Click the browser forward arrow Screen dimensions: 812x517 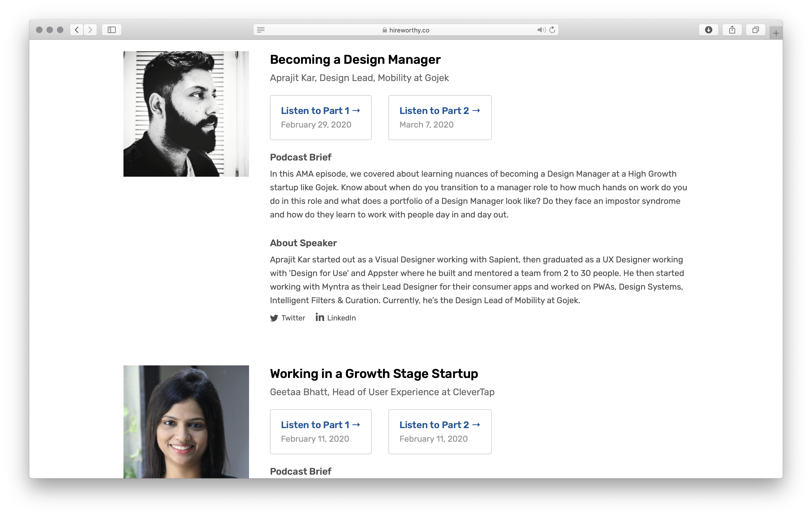pos(90,30)
